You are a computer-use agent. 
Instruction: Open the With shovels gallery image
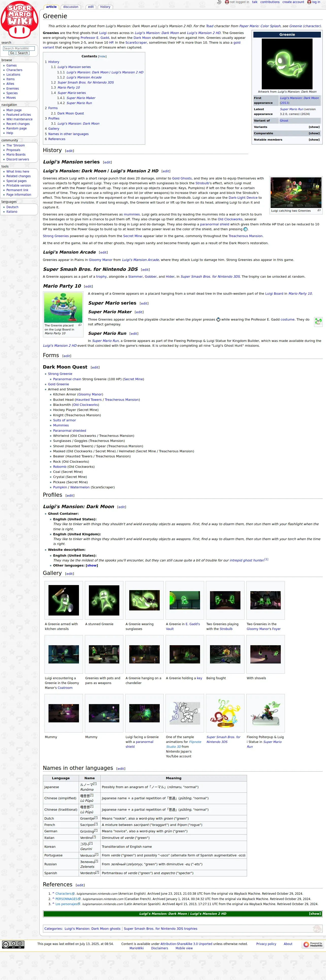click(x=266, y=654)
